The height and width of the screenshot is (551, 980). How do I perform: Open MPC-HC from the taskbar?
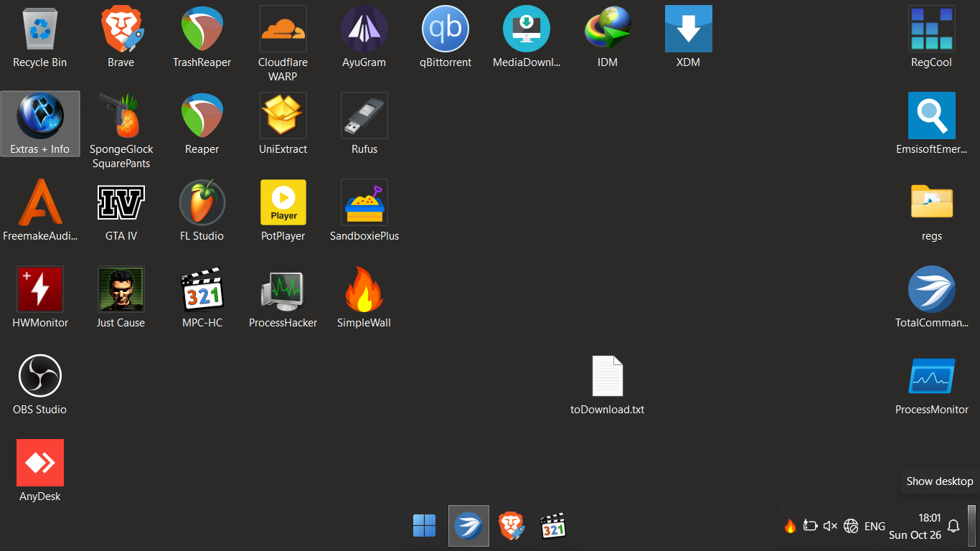(554, 525)
